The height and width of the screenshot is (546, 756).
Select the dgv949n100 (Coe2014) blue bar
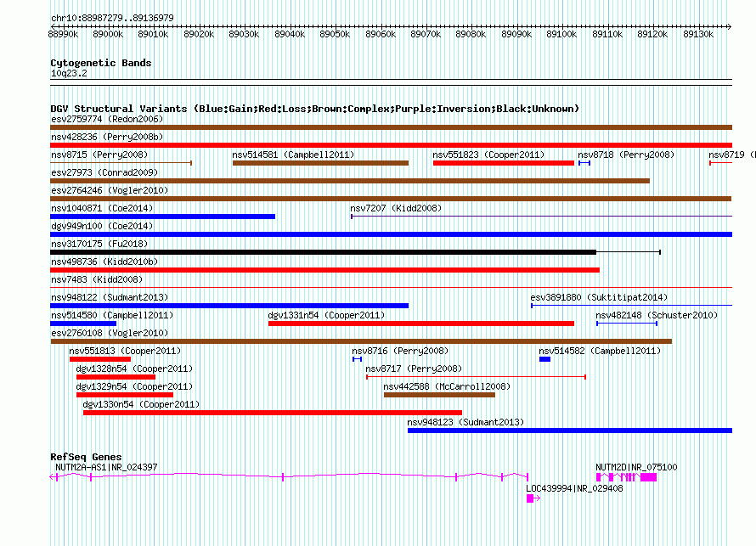click(391, 234)
